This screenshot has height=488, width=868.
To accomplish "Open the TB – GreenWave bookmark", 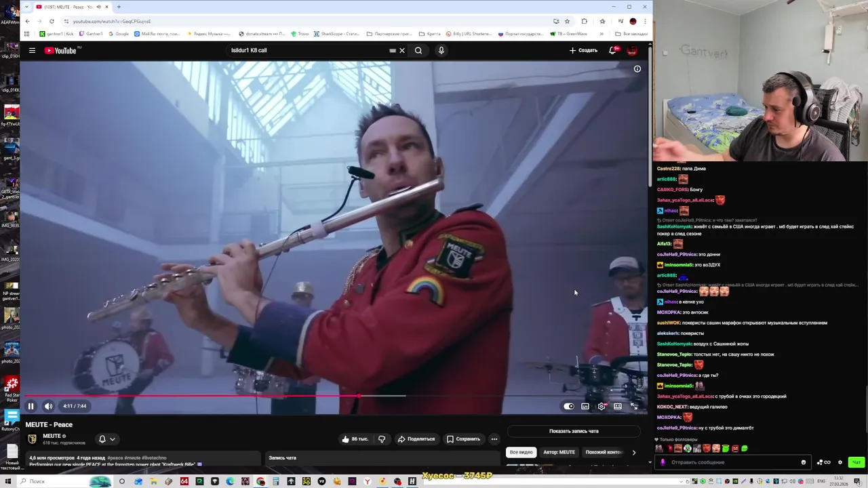I will coord(569,33).
